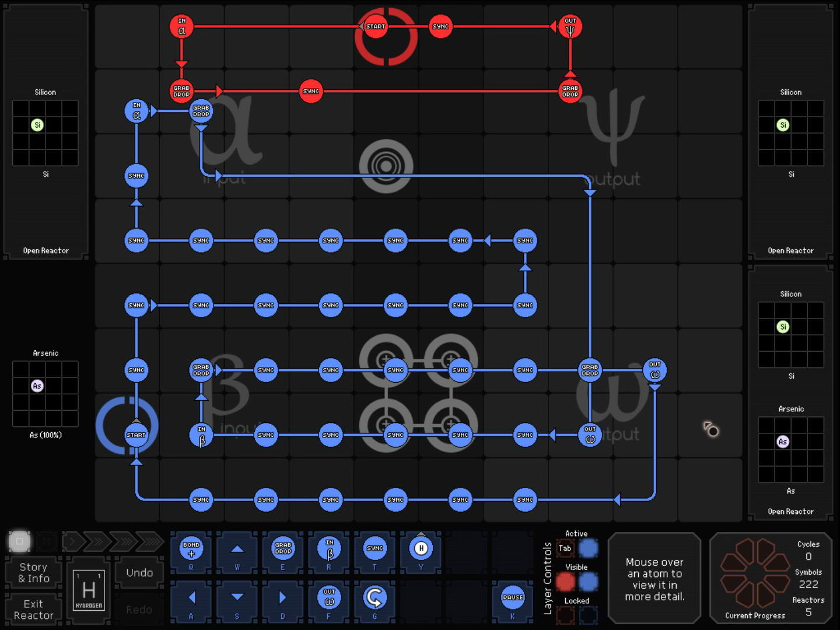840x630 pixels.
Task: Open the Hydrogen periodic table element
Action: point(89,590)
